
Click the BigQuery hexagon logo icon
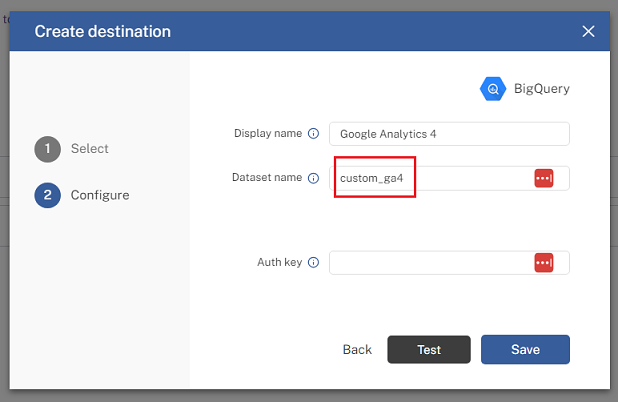point(493,89)
